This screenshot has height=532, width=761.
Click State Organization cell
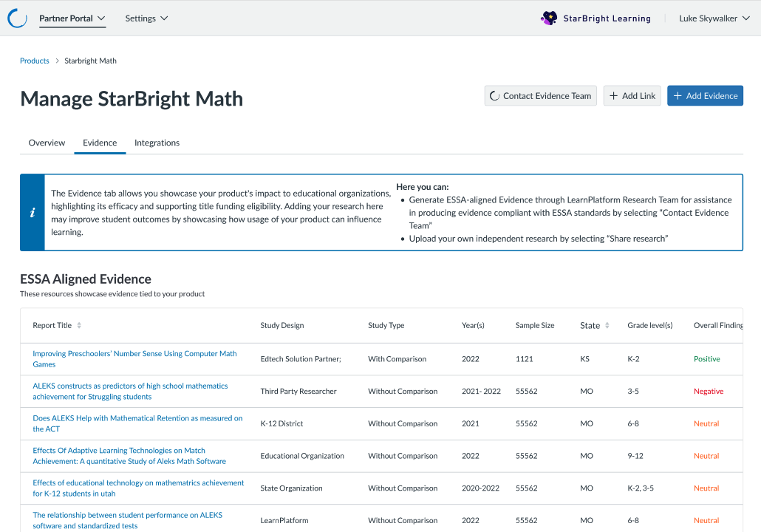(291, 488)
